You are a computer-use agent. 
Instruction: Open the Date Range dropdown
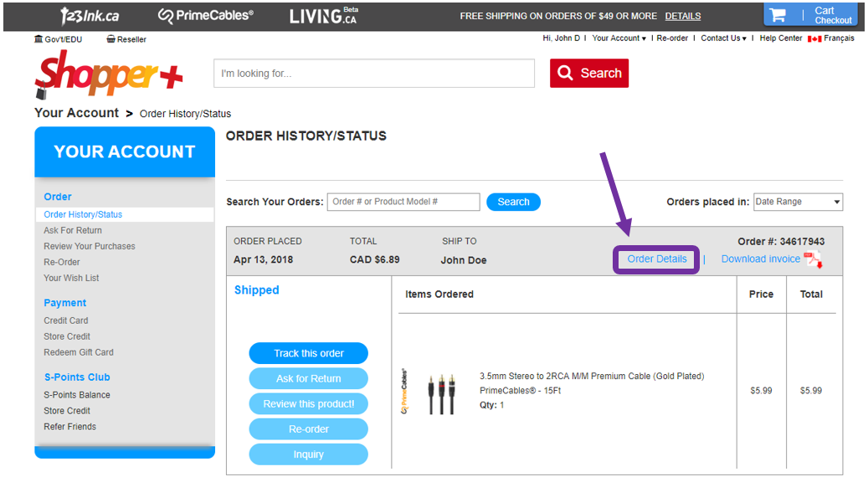point(798,202)
